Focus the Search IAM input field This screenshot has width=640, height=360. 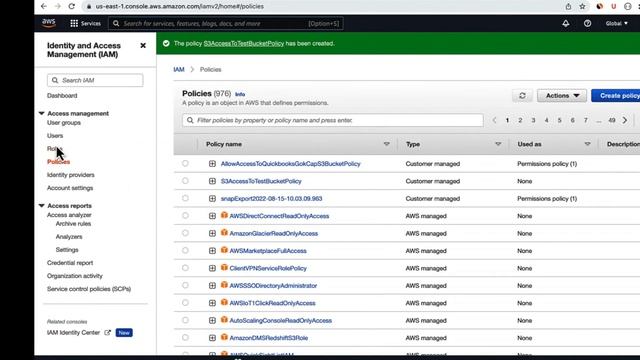click(x=95, y=80)
